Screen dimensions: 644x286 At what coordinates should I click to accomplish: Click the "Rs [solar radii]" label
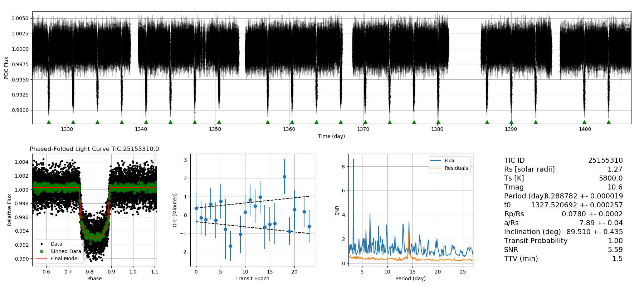[530, 169]
